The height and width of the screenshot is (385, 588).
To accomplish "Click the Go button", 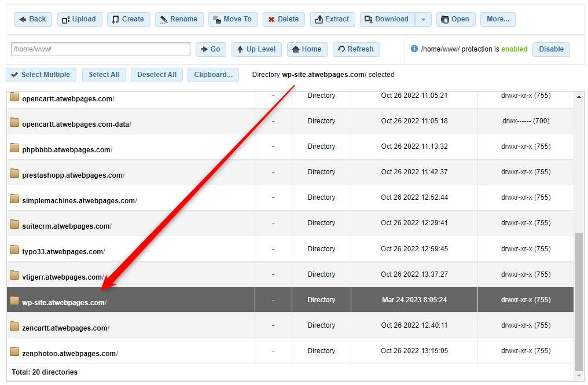I will 210,49.
